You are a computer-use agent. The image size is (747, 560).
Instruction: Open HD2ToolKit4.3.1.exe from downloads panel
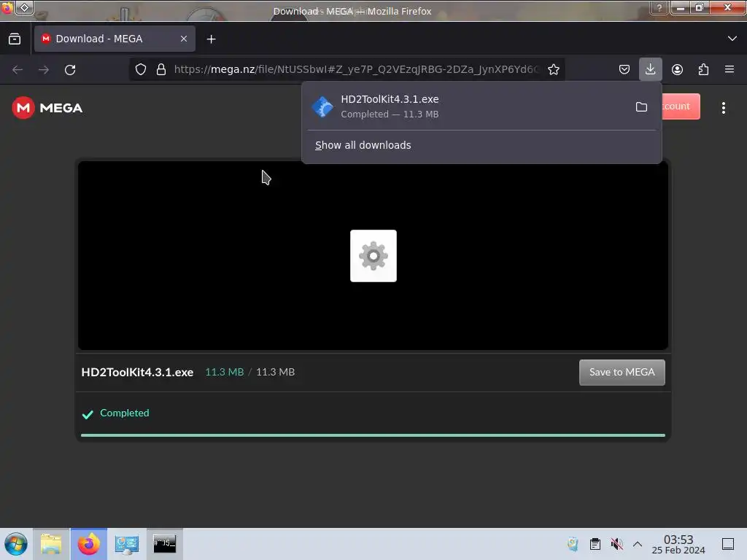pyautogui.click(x=467, y=106)
